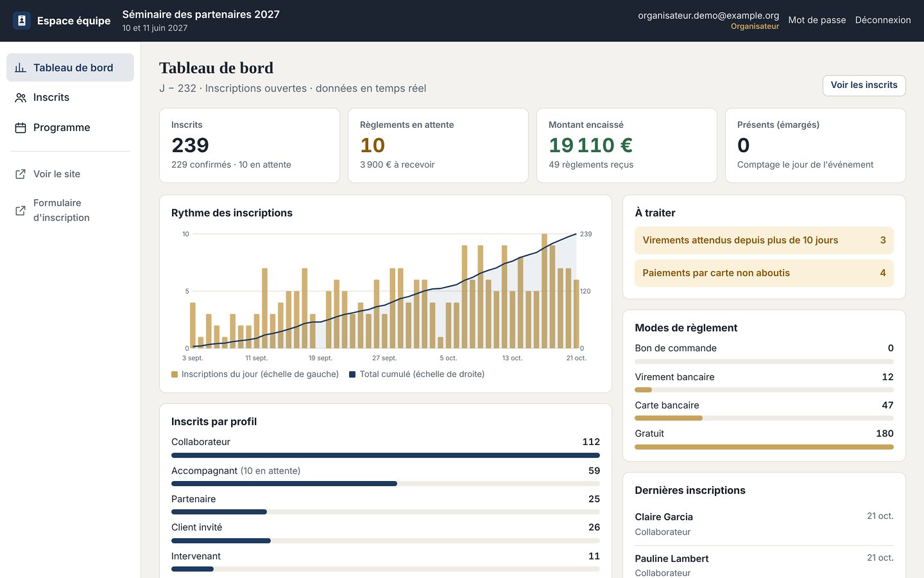The width and height of the screenshot is (924, 578).
Task: Click the 21 oct. label on chart axis
Action: click(576, 358)
